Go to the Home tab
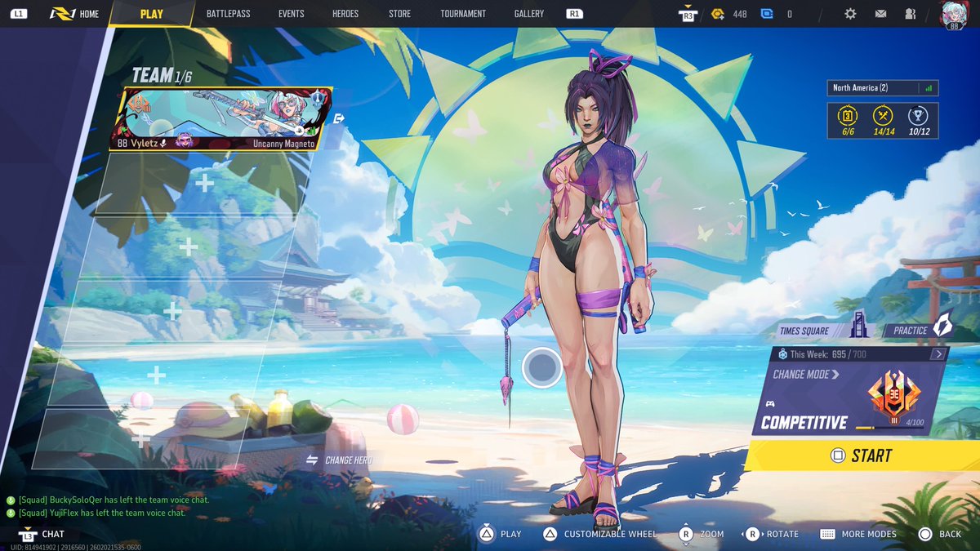 (x=73, y=14)
